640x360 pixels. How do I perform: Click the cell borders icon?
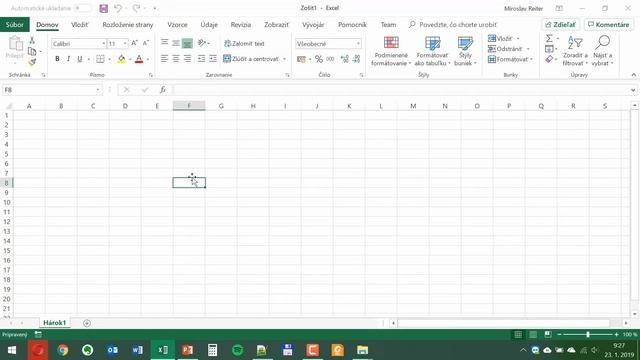[x=100, y=59]
